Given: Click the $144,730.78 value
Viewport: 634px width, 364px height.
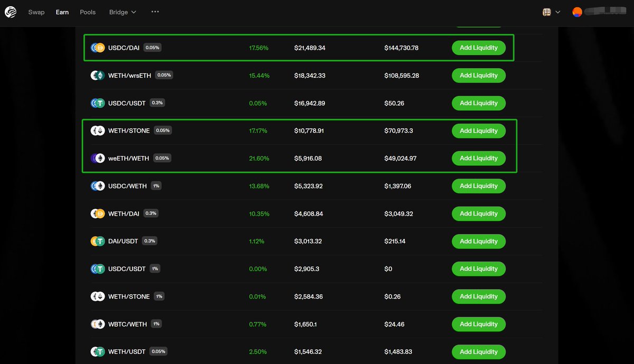Looking at the screenshot, I should coord(402,48).
